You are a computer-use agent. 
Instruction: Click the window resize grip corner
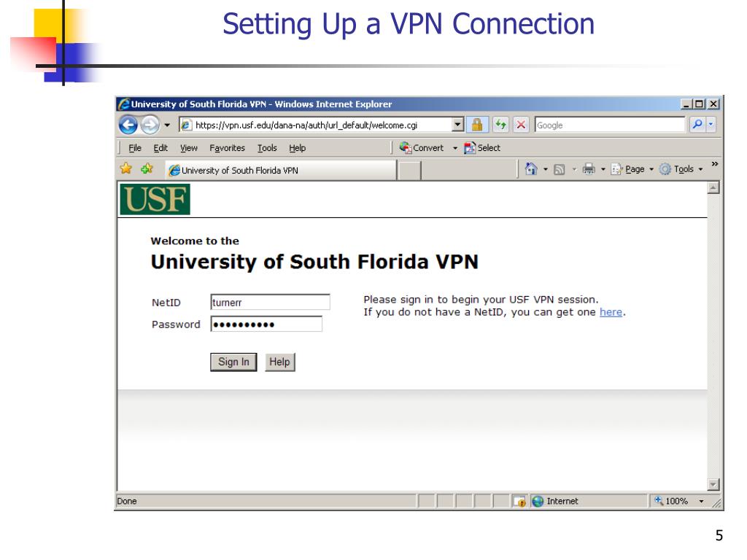pyautogui.click(x=716, y=503)
